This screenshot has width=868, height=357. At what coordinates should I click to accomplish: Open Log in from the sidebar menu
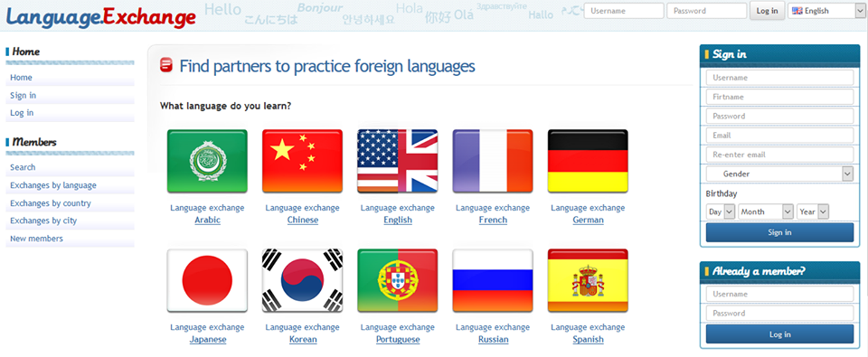(22, 113)
